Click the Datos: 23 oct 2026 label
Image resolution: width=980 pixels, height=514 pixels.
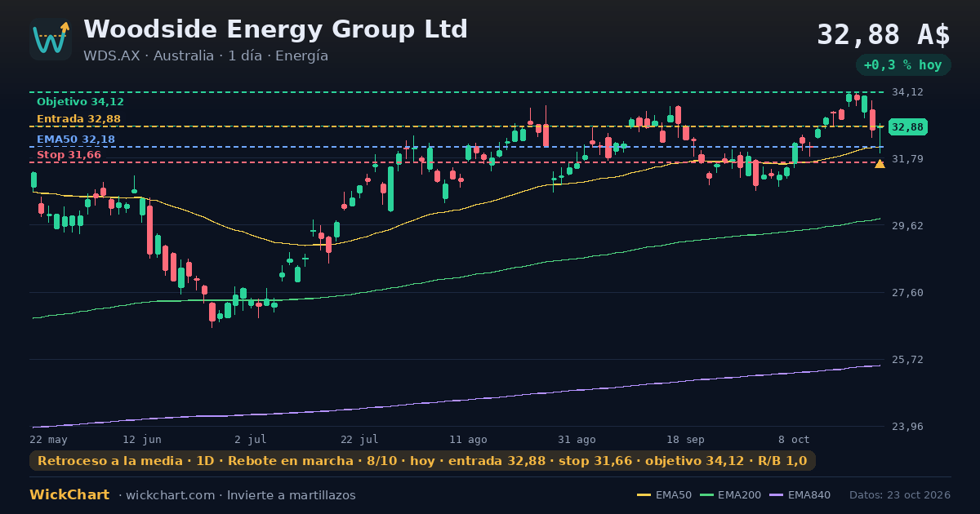[900, 495]
